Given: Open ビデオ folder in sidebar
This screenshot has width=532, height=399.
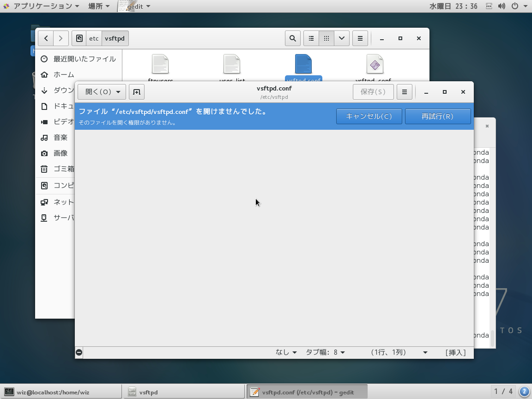Looking at the screenshot, I should 56,122.
